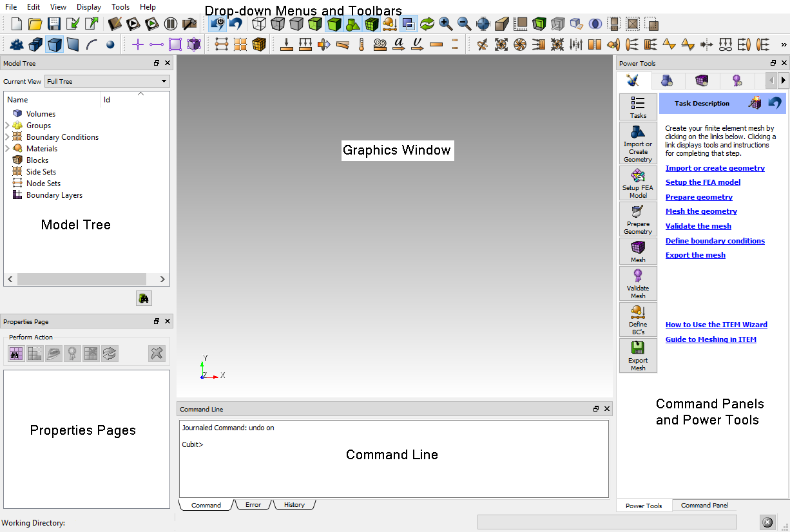
Task: Click the binoculars icon below the Model Tree
Action: click(x=144, y=298)
